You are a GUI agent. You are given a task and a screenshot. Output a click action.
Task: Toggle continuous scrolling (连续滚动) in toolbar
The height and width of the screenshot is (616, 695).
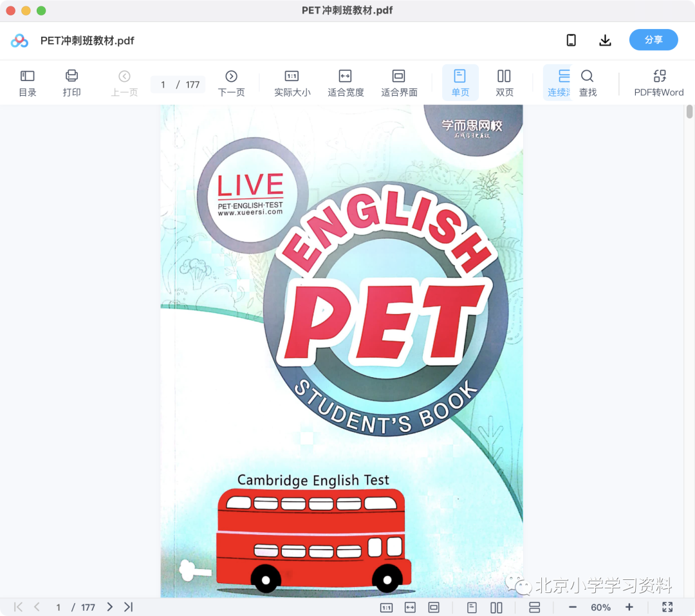pyautogui.click(x=558, y=83)
